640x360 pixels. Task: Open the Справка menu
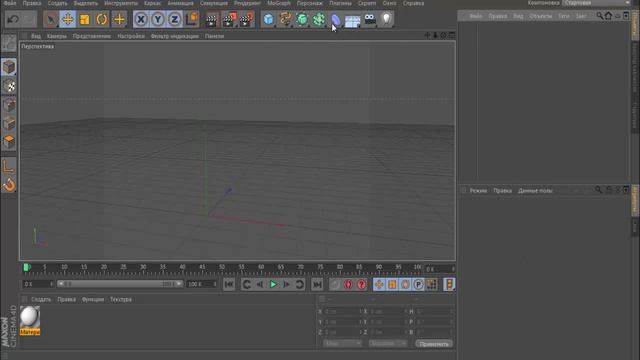tap(413, 3)
